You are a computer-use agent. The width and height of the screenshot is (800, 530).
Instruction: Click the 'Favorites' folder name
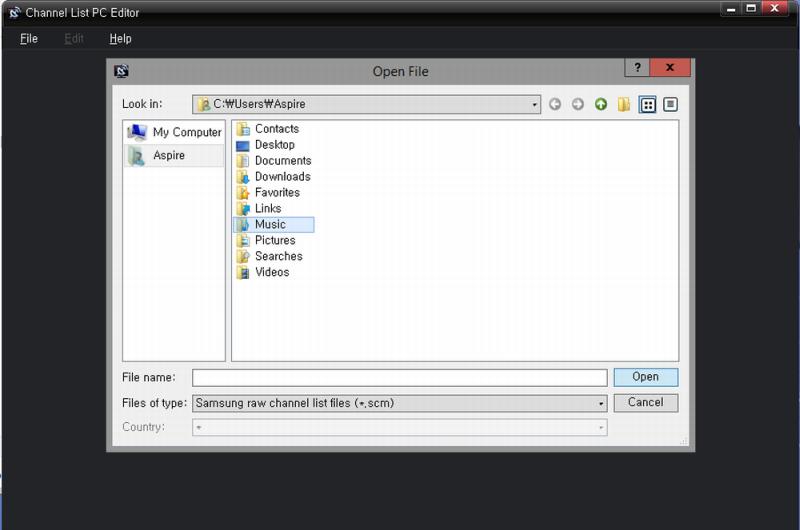pos(277,192)
